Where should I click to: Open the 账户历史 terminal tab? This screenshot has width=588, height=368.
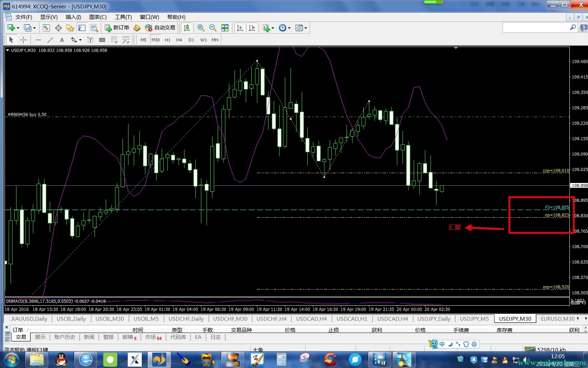(64, 337)
